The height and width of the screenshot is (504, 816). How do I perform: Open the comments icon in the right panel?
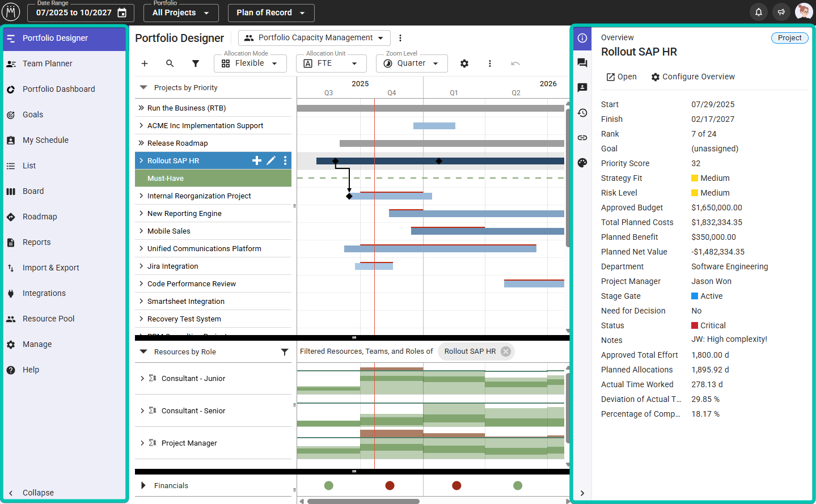click(582, 63)
